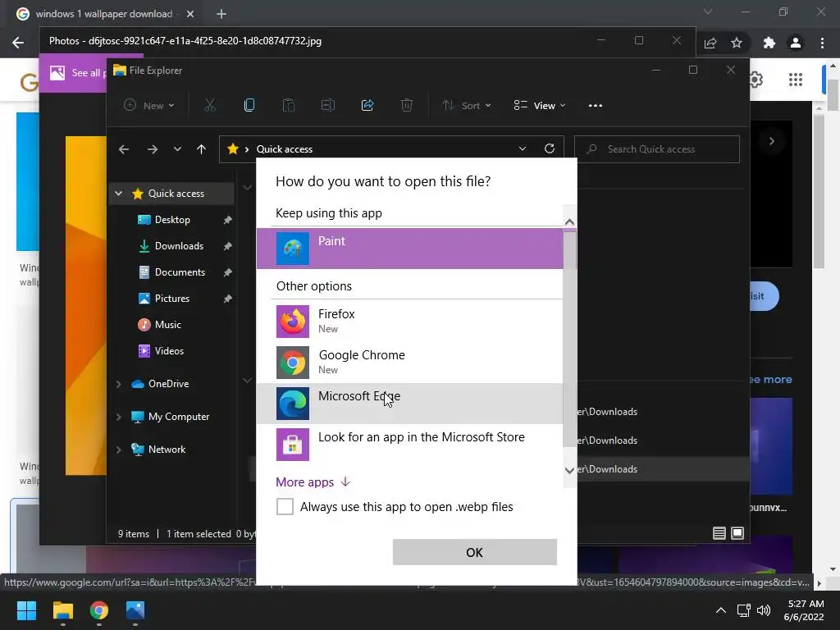Open the Sort dropdown in File Explorer
This screenshot has height=630, width=840.
467,106
